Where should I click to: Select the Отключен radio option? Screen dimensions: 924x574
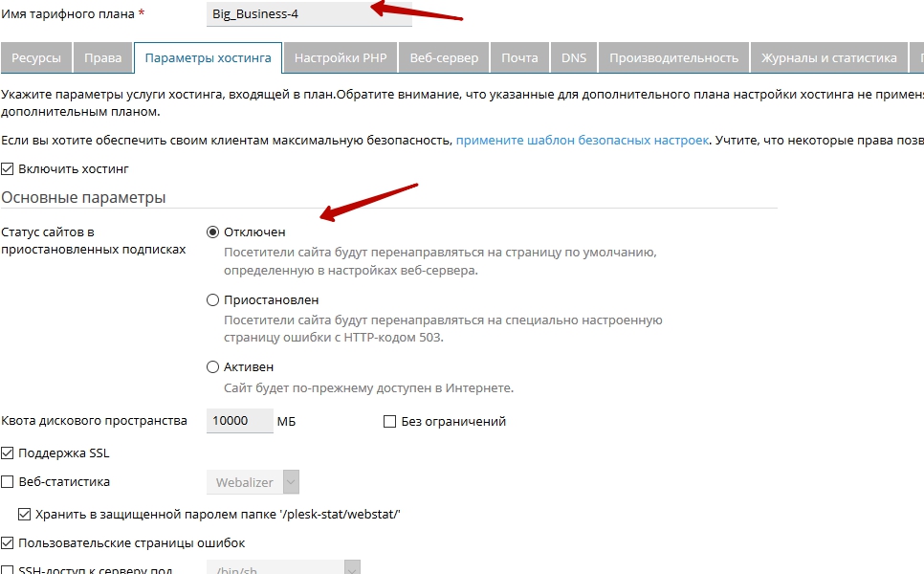coord(213,232)
